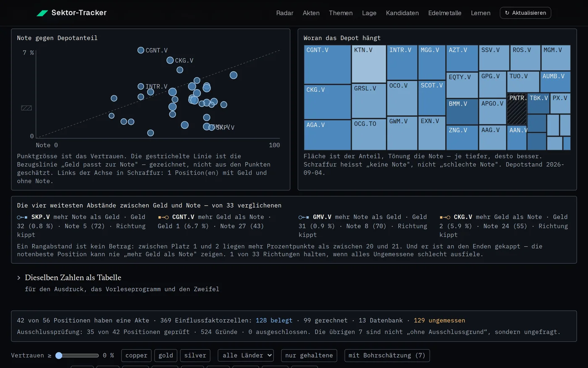The width and height of the screenshot is (588, 368).
Task: Click the '129 ungemessen' count text
Action: 439,320
